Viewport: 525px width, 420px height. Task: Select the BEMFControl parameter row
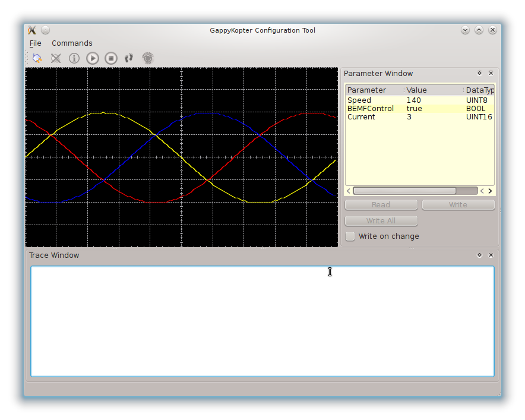click(x=420, y=109)
